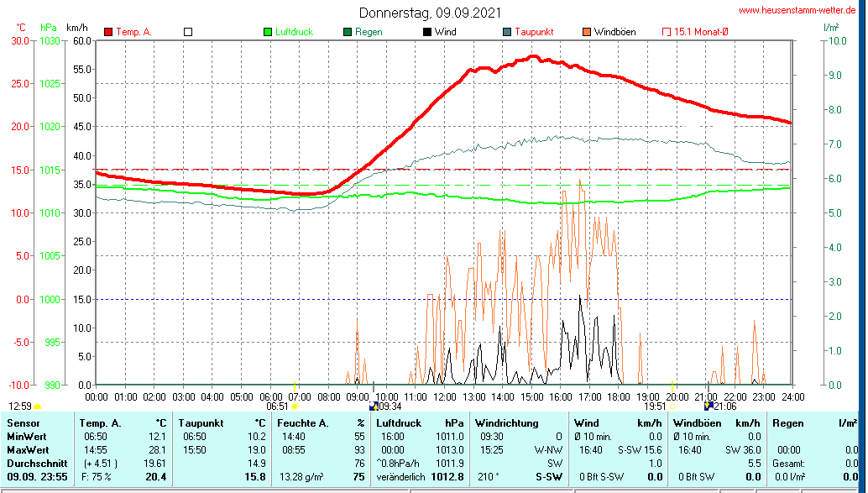Screen dimensions: 868x493
Task: Select the MaxWert row label
Action: coord(28,450)
